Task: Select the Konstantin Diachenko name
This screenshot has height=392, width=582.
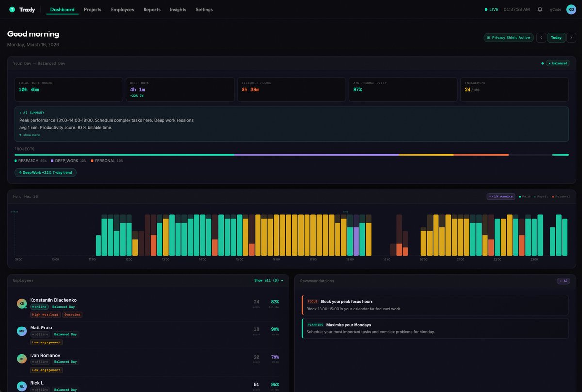Action: (x=53, y=300)
